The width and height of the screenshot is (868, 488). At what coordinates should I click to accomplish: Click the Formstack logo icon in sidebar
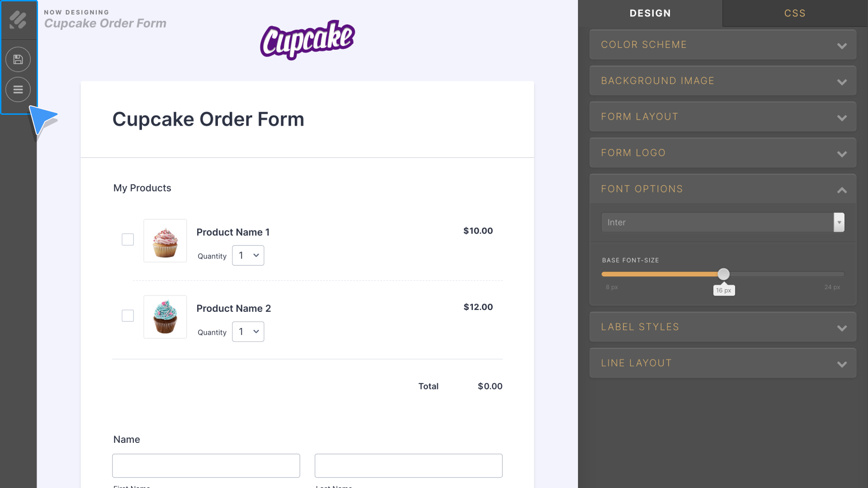(x=18, y=20)
